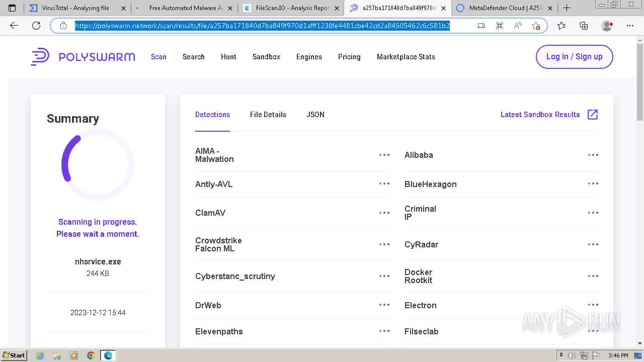Switch to the JSON tab

pyautogui.click(x=315, y=115)
